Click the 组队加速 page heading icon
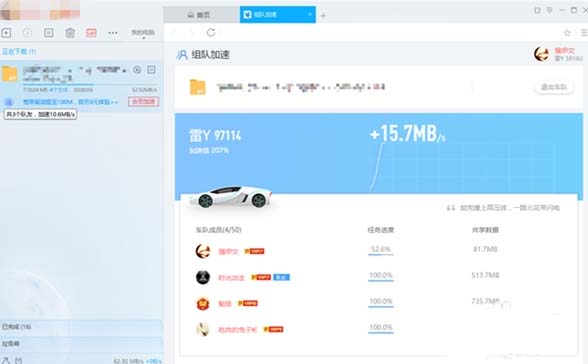This screenshot has width=588, height=364. pos(182,55)
